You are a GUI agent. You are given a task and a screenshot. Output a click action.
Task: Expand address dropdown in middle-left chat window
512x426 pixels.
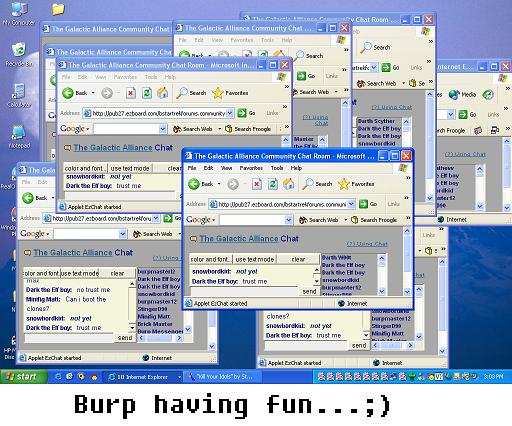[230, 113]
